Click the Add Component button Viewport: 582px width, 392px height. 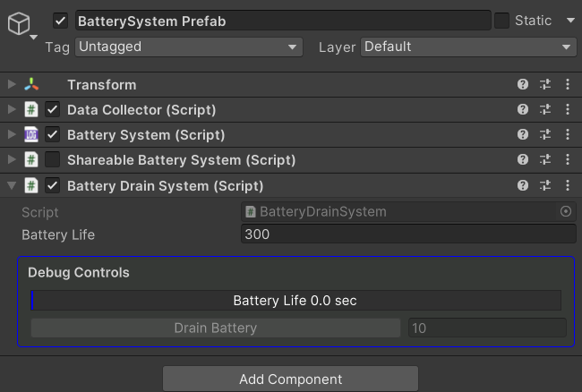coord(290,379)
